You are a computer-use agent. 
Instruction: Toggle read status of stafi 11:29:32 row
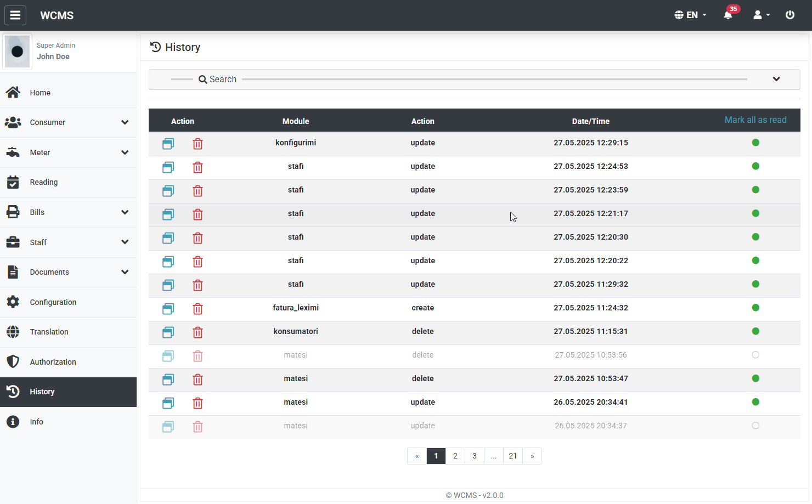pyautogui.click(x=755, y=284)
